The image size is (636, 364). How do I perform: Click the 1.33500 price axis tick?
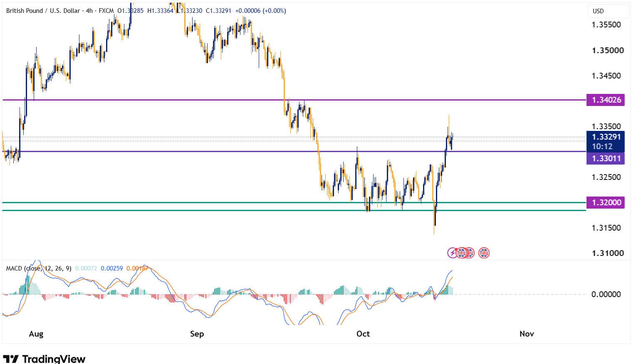click(606, 126)
